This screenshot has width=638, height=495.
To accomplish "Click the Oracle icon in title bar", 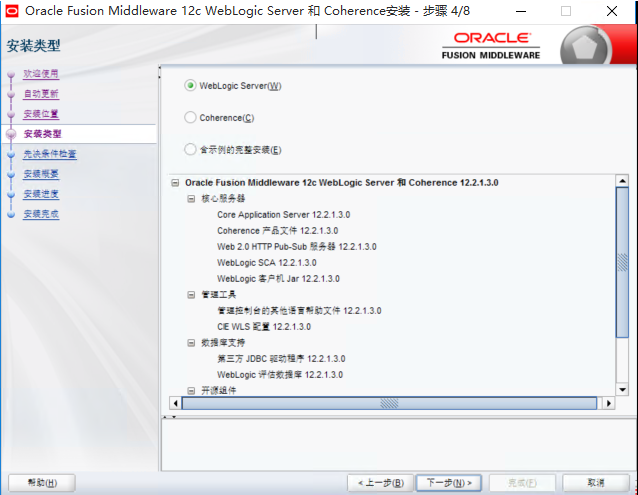I will coord(12,11).
